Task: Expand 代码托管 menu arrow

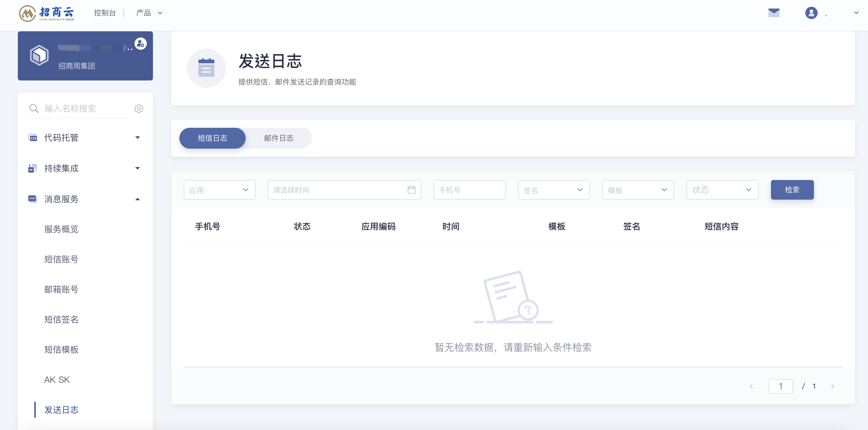Action: (138, 138)
